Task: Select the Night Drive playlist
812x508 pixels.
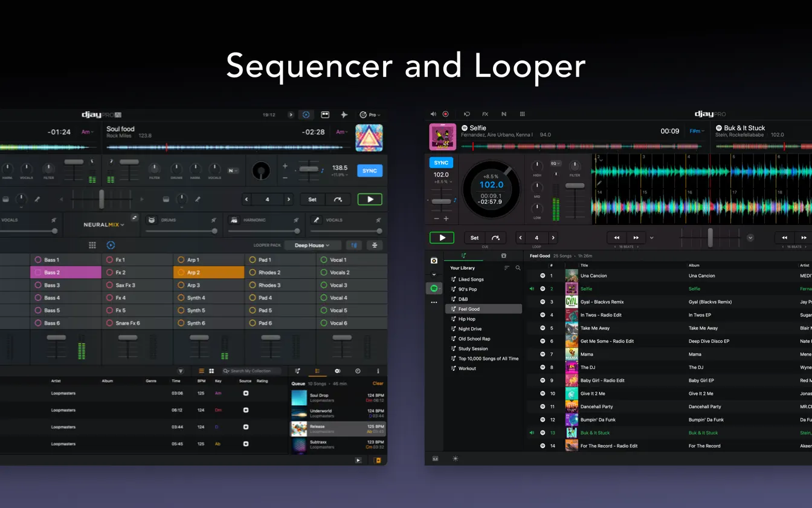Action: point(484,329)
